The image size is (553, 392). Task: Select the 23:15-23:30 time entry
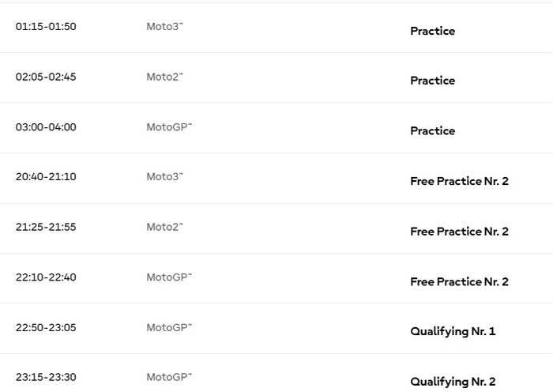coord(46,377)
